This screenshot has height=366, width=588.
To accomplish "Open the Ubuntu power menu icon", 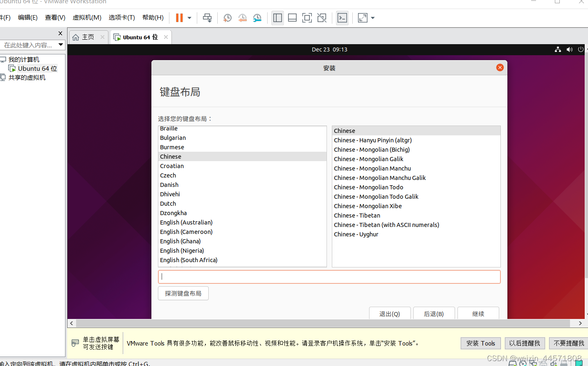I will pyautogui.click(x=581, y=49).
